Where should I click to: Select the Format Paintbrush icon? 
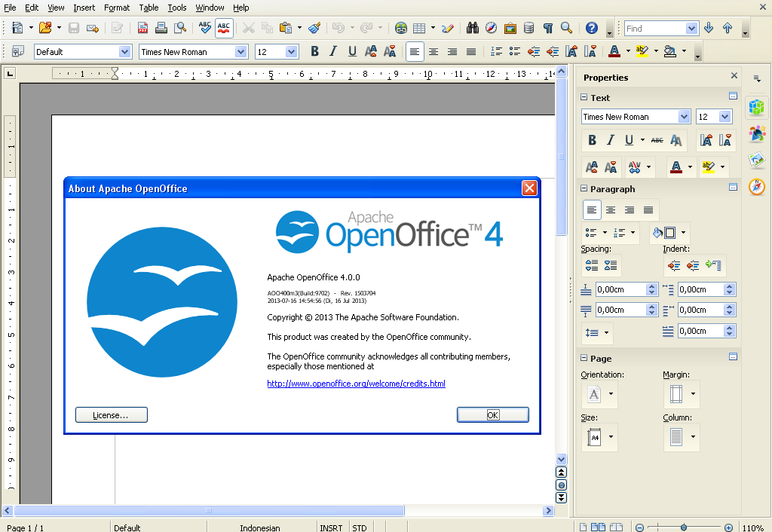pyautogui.click(x=314, y=28)
